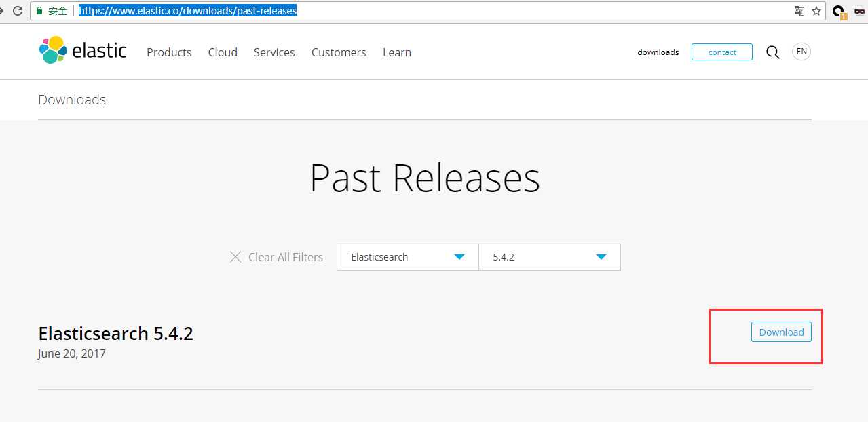Expand the 5.4.2 version dropdown
The image size is (868, 422).
click(x=550, y=257)
